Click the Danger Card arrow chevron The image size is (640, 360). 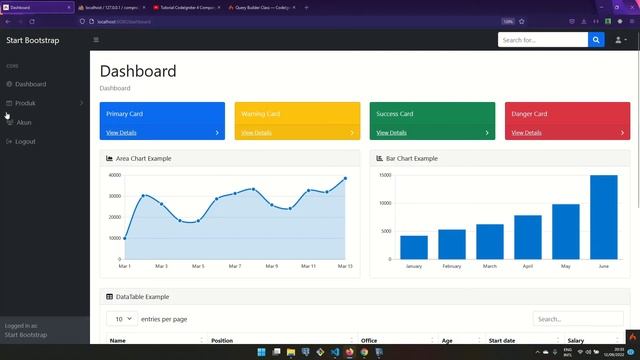tap(622, 133)
